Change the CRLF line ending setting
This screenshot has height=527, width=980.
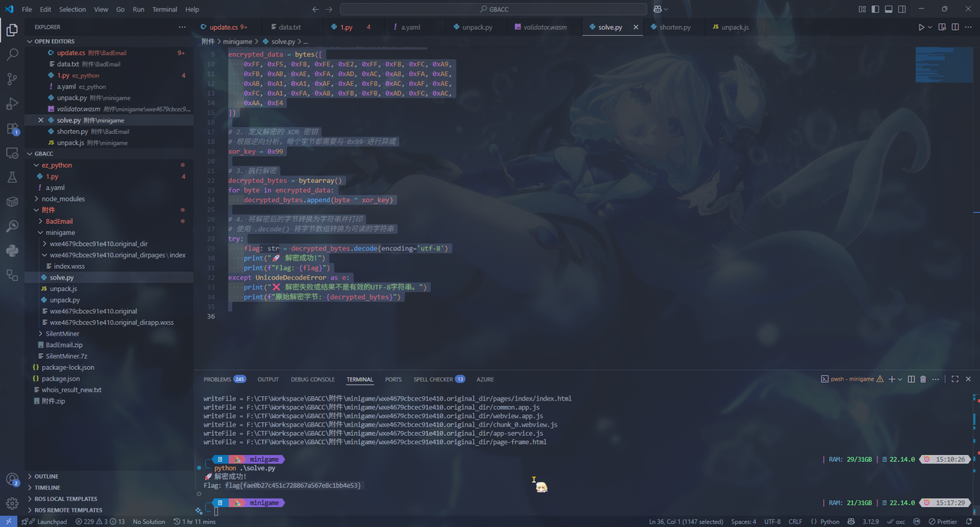795,522
